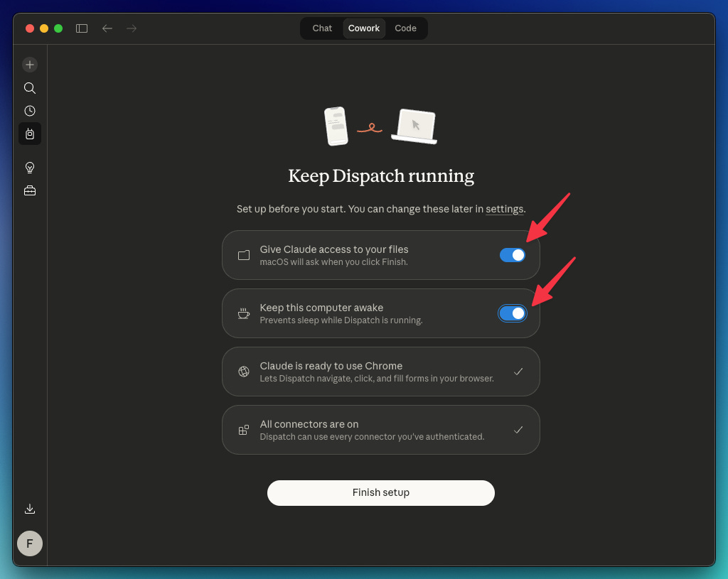
Task: Open the Code tab
Action: 405,28
